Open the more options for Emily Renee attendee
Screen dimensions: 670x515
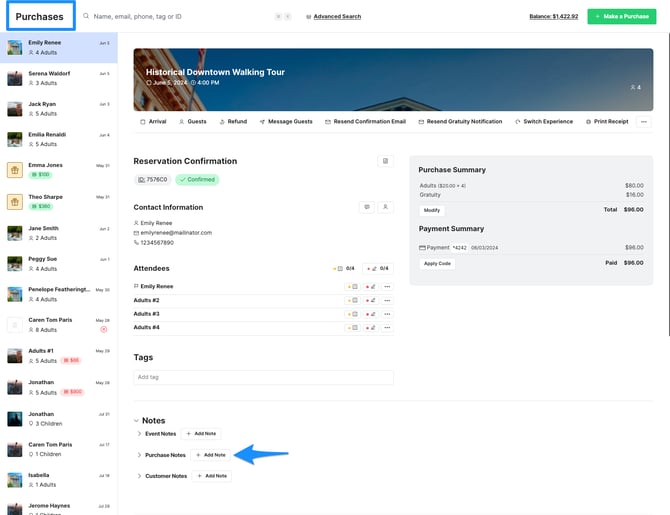[x=387, y=287]
